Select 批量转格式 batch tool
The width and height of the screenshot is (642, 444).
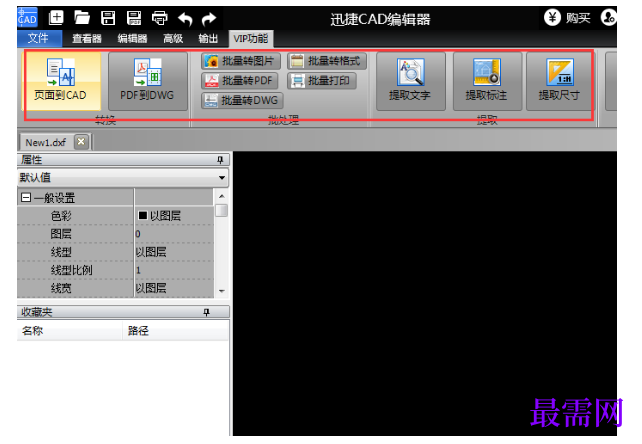tap(327, 61)
